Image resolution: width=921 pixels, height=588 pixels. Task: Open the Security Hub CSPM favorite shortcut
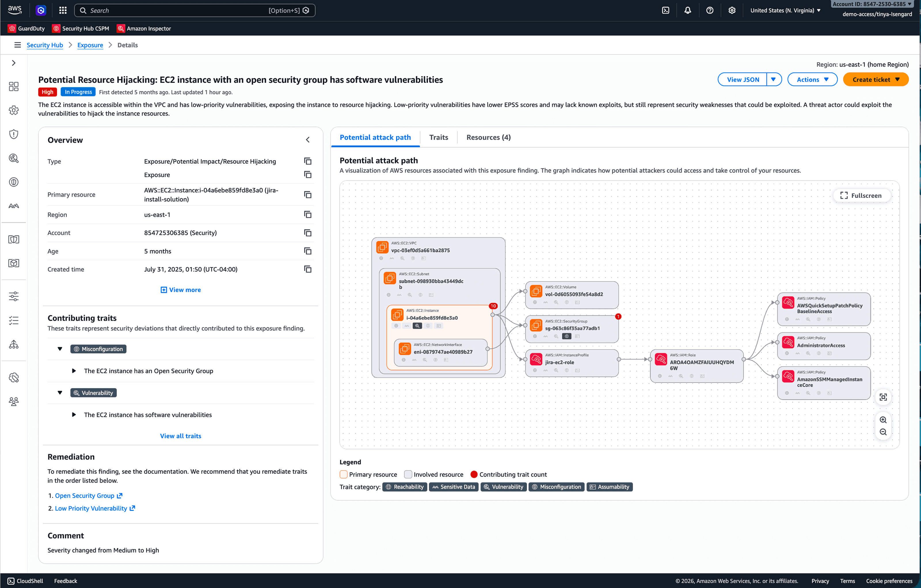pyautogui.click(x=81, y=29)
